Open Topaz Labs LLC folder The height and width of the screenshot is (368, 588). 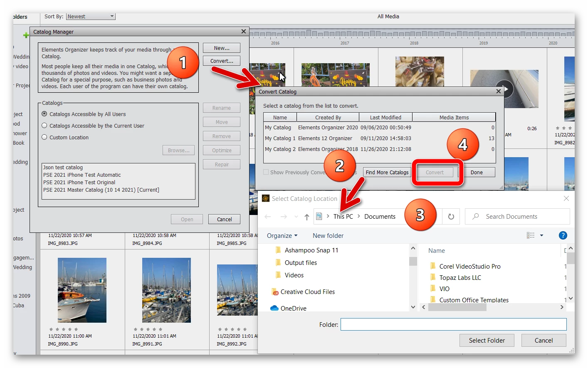click(x=455, y=278)
